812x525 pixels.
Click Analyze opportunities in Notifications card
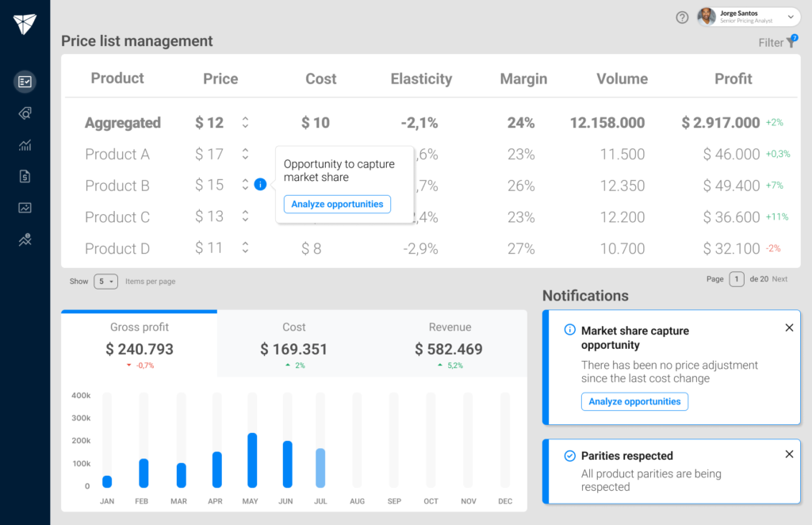click(634, 401)
